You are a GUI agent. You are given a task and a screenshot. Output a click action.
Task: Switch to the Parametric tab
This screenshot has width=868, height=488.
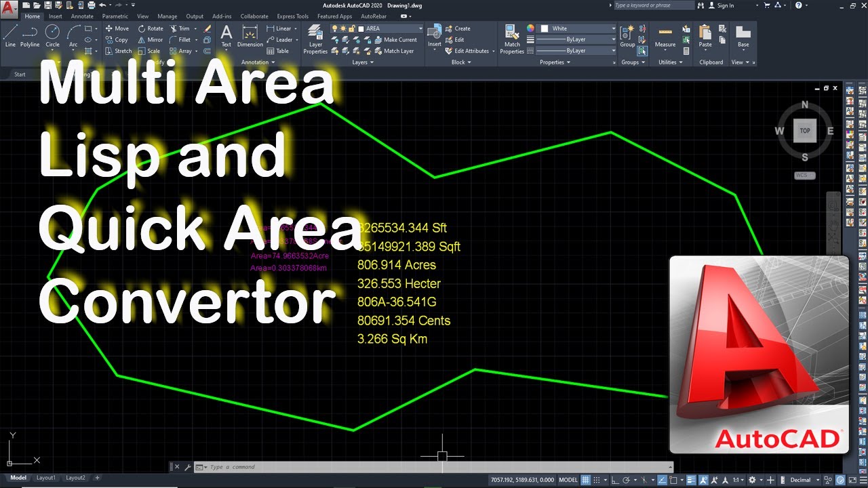click(x=115, y=16)
